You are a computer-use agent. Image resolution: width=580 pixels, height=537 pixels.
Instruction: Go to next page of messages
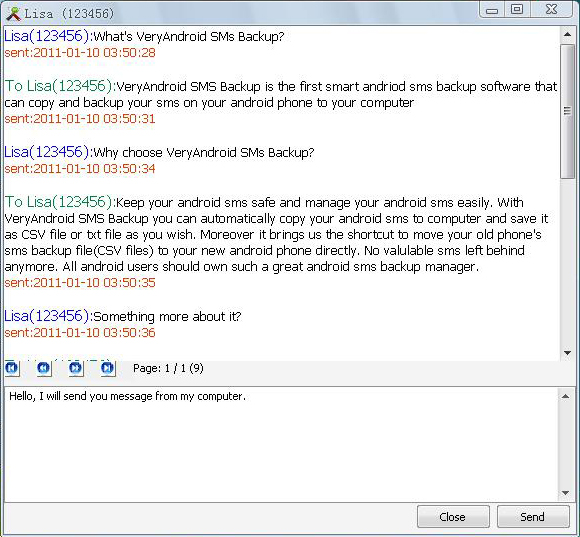tap(76, 368)
